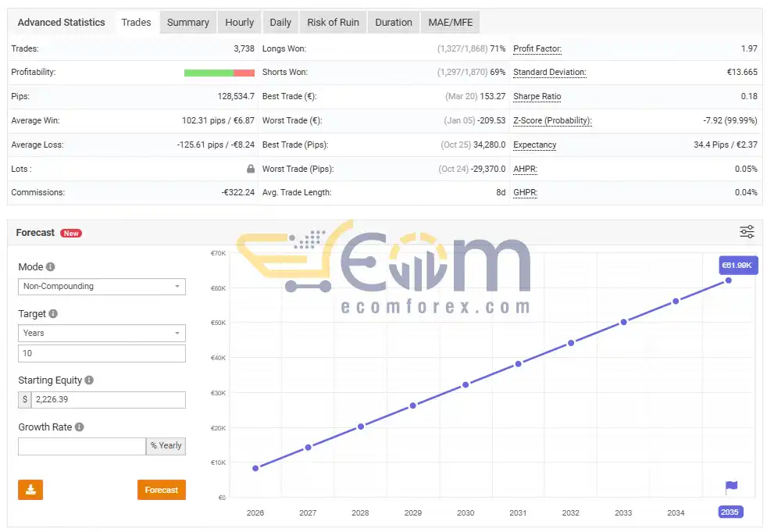Click the Starting Equity input 2,226.39

point(108,399)
